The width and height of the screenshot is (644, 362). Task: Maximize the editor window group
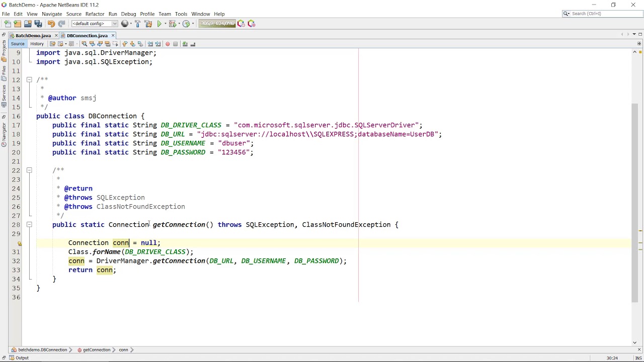coord(640,34)
